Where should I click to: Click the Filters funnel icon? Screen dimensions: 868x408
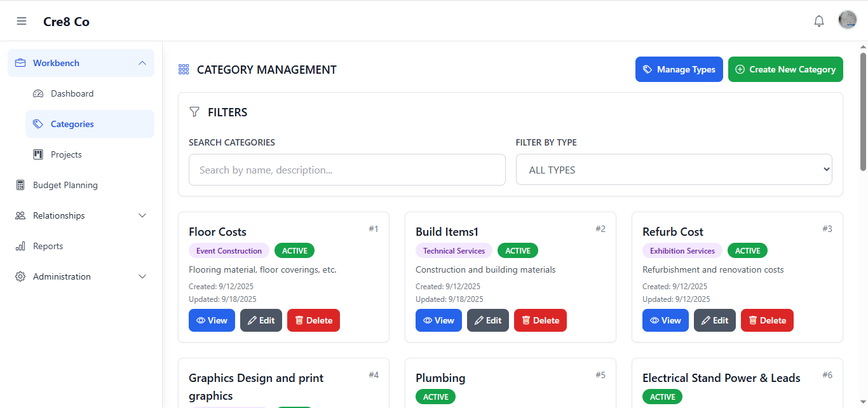click(194, 112)
